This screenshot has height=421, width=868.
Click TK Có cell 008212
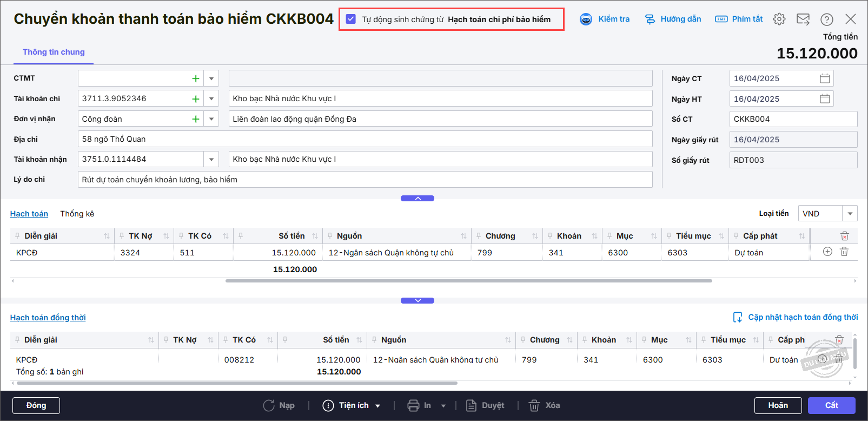(248, 360)
